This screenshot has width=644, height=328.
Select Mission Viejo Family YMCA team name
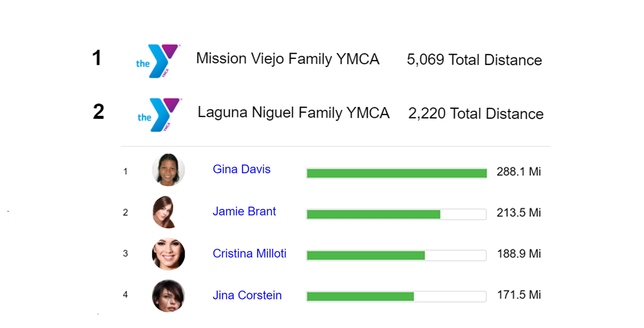coord(288,58)
